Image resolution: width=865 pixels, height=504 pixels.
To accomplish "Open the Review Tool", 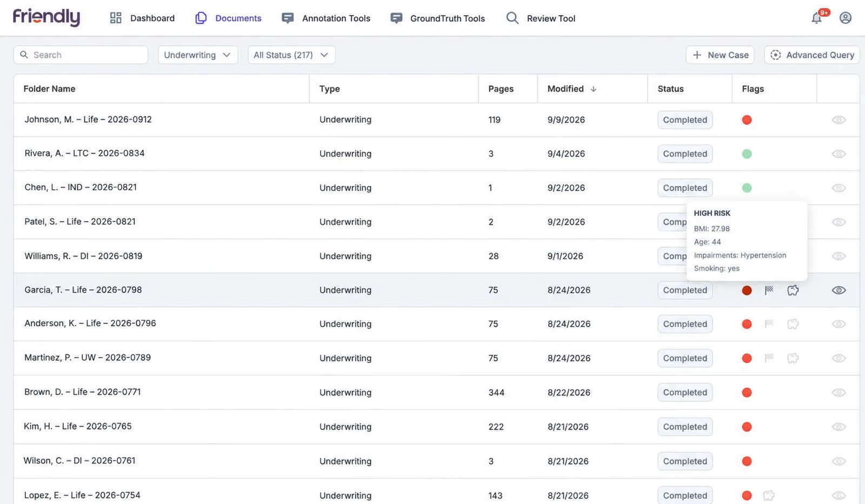I will (x=541, y=18).
